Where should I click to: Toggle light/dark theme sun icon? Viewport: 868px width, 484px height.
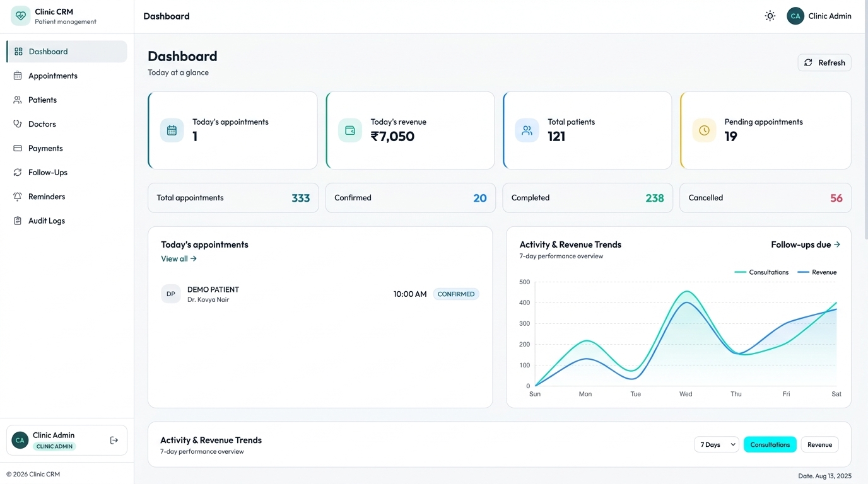point(770,16)
